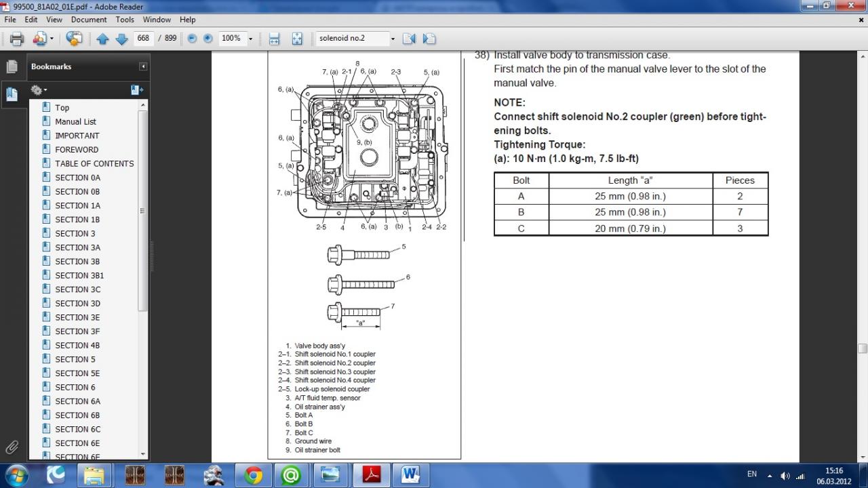868x488 pixels.
Task: Collapse the Bookmarks panel
Action: (143, 66)
